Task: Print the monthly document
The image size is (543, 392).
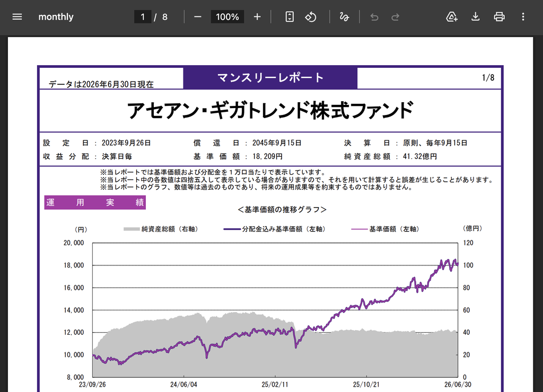Action: (x=499, y=16)
